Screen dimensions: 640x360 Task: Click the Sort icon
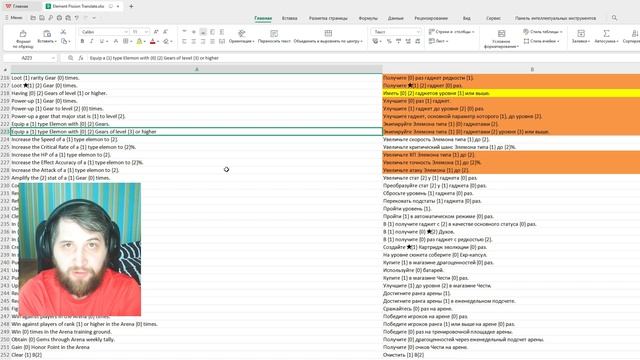pyautogui.click(x=634, y=33)
